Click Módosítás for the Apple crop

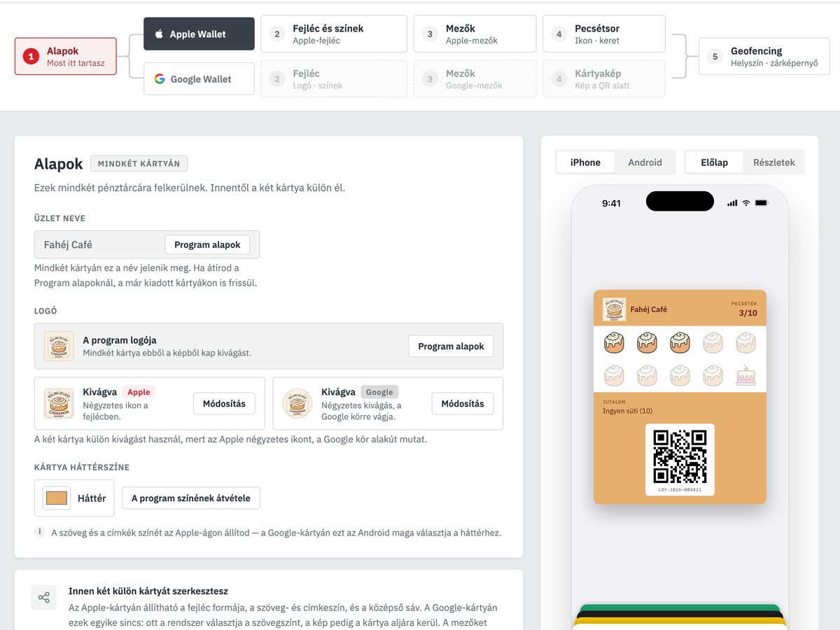(224, 403)
